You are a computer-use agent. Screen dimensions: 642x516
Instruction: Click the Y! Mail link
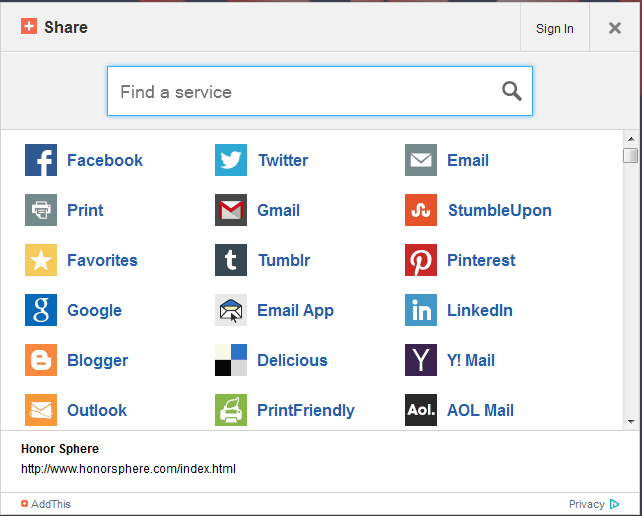tap(471, 360)
